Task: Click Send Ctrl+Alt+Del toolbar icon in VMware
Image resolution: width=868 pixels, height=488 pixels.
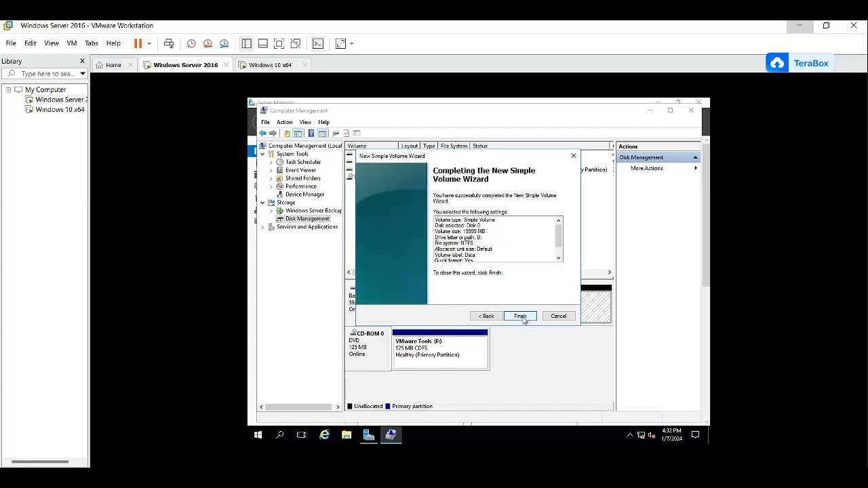Action: coord(169,43)
